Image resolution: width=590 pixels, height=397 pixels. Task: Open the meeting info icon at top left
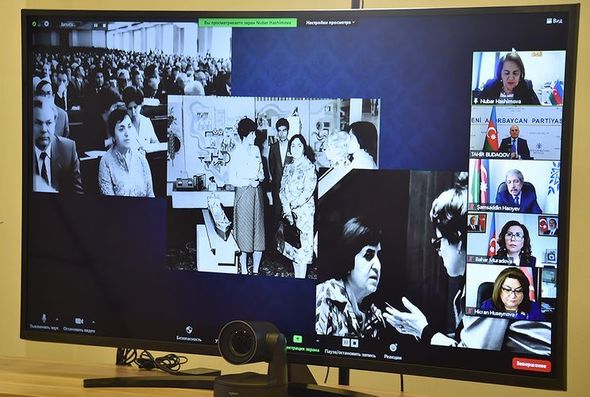click(x=46, y=24)
